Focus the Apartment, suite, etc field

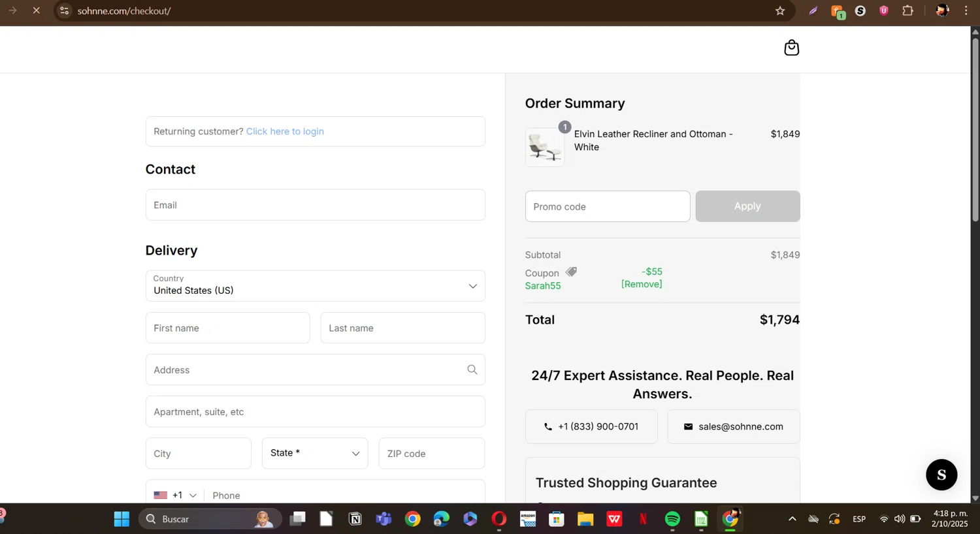click(x=315, y=411)
